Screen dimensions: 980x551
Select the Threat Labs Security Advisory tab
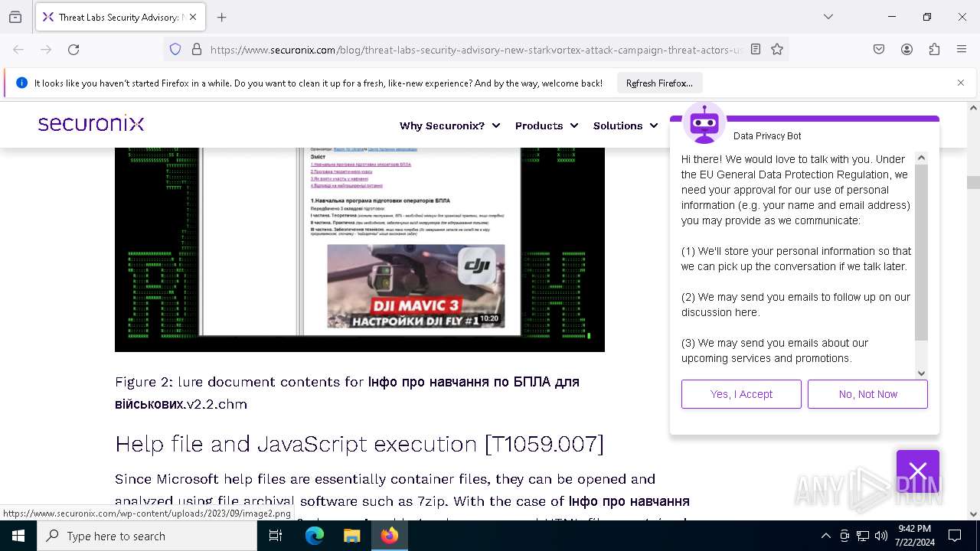coord(119,17)
